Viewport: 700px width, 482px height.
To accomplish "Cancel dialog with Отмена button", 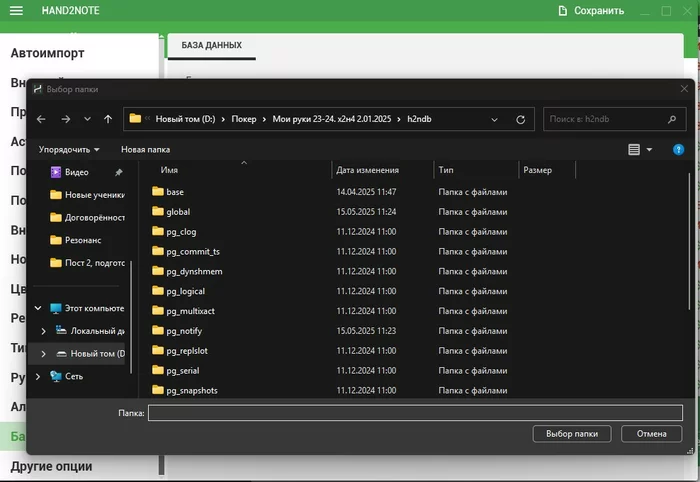I will [x=651, y=434].
